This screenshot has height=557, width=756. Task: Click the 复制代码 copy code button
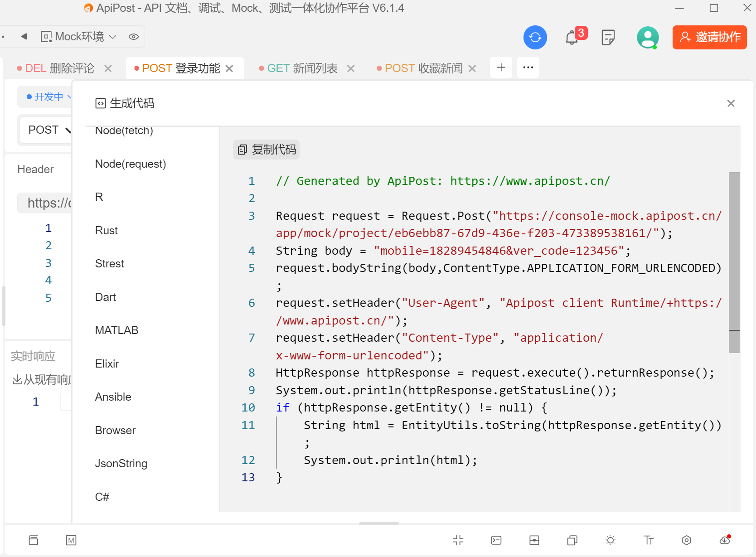point(267,150)
